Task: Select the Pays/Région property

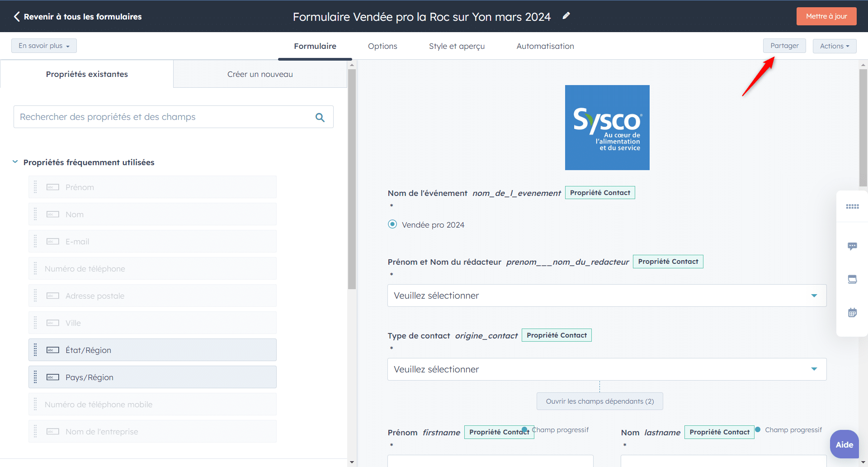Action: [x=152, y=377]
